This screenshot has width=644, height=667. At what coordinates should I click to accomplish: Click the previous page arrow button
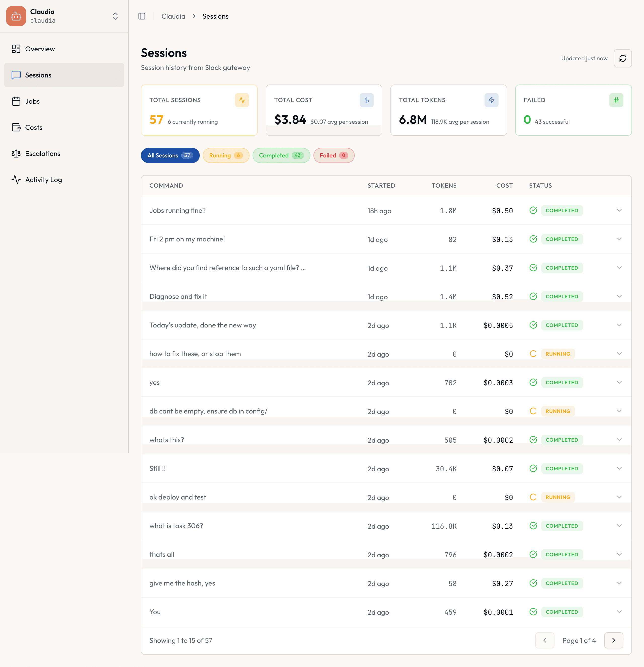point(545,640)
